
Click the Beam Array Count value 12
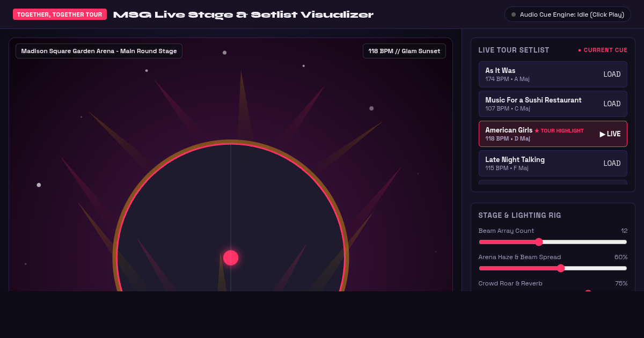pos(624,231)
